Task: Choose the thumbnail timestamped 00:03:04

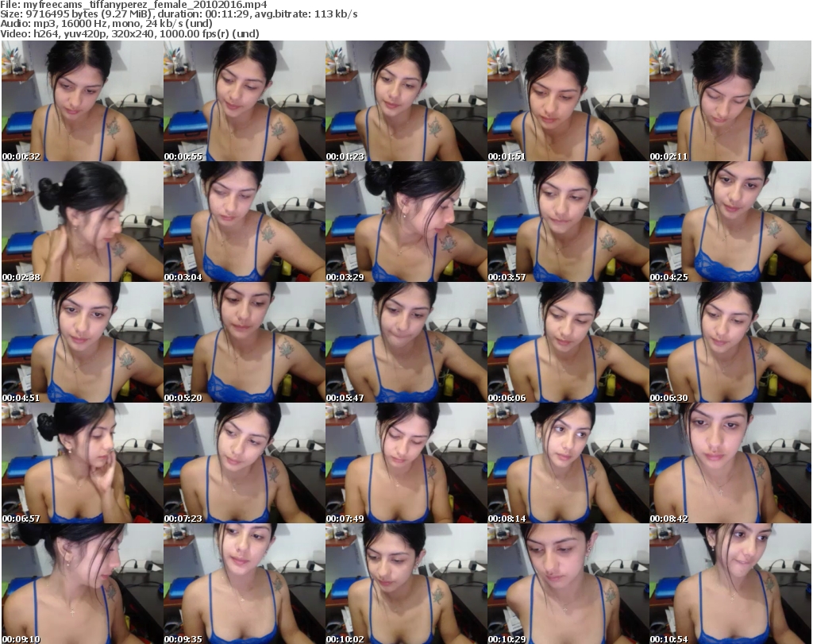Action: coord(245,222)
